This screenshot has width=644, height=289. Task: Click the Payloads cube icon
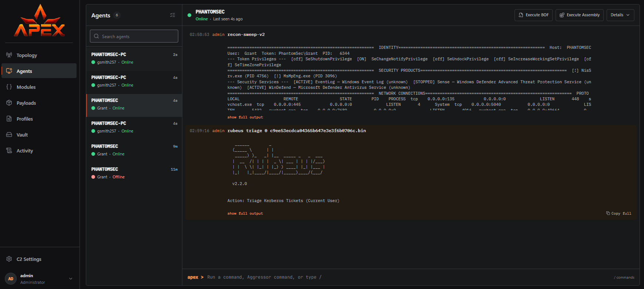pyautogui.click(x=9, y=103)
